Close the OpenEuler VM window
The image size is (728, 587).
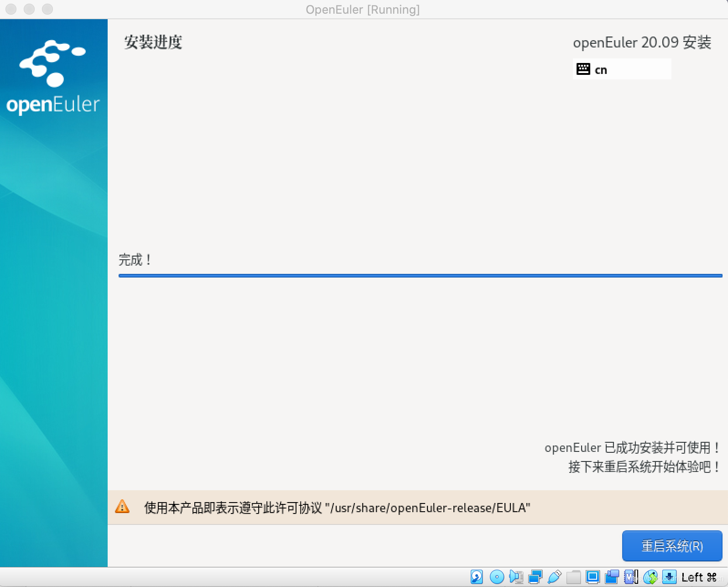[x=11, y=9]
